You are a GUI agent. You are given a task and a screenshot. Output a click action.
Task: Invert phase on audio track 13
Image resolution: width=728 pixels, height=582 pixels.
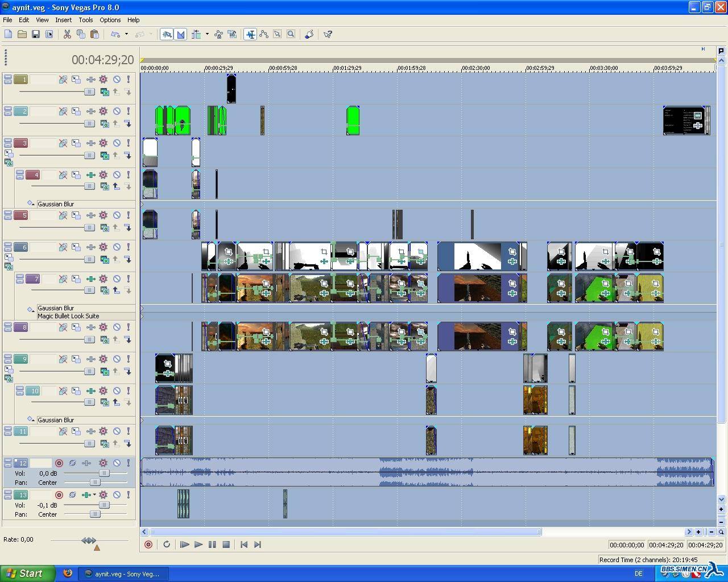(72, 495)
